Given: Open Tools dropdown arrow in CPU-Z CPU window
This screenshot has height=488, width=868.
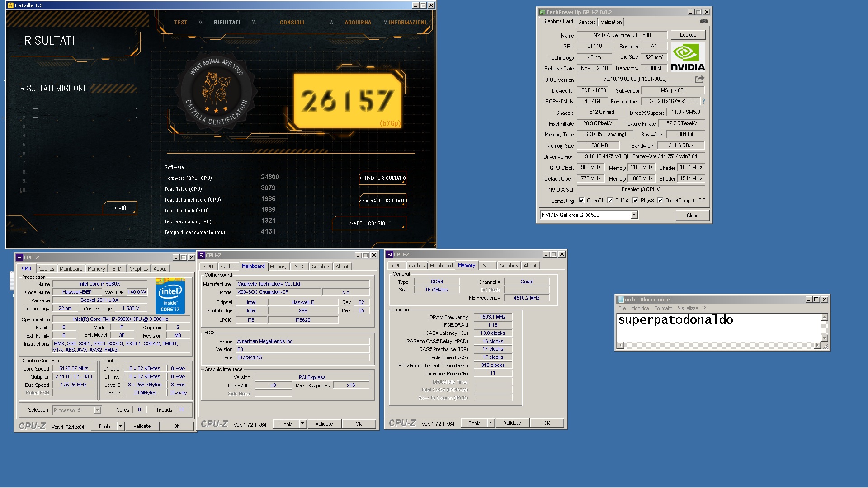Looking at the screenshot, I should [x=120, y=426].
